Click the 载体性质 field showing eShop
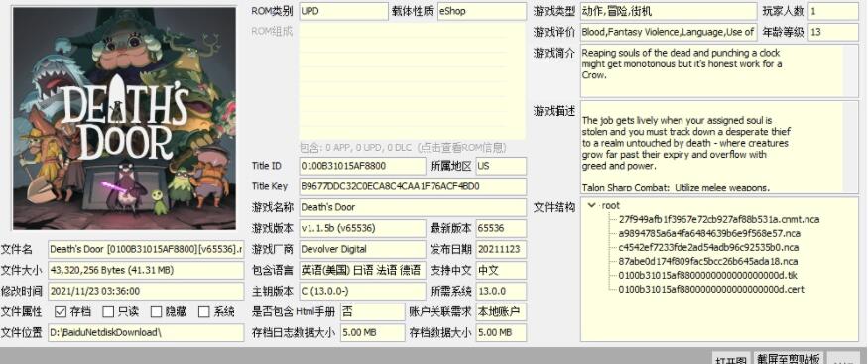 (x=481, y=11)
